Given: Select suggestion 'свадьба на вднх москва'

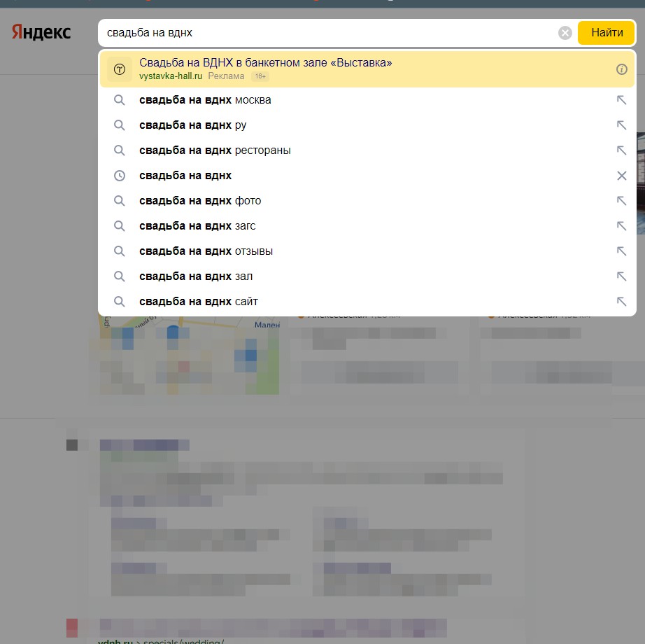Looking at the screenshot, I should point(367,100).
